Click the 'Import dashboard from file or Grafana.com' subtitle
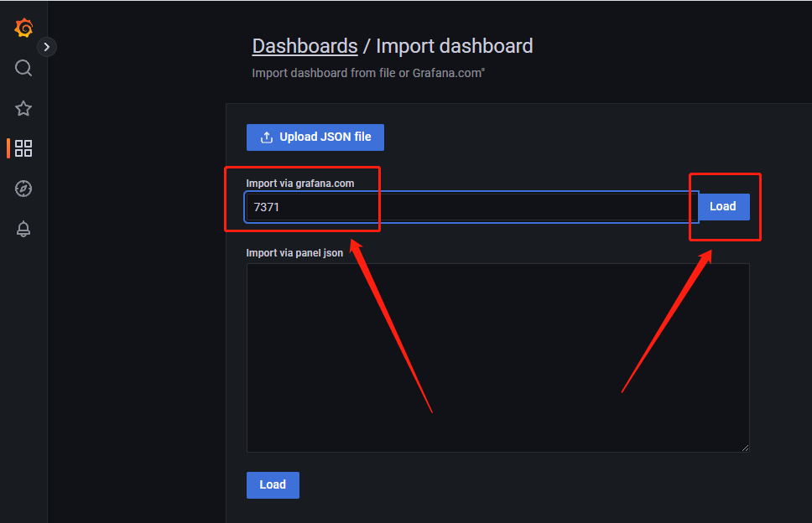This screenshot has height=523, width=812. click(x=368, y=73)
